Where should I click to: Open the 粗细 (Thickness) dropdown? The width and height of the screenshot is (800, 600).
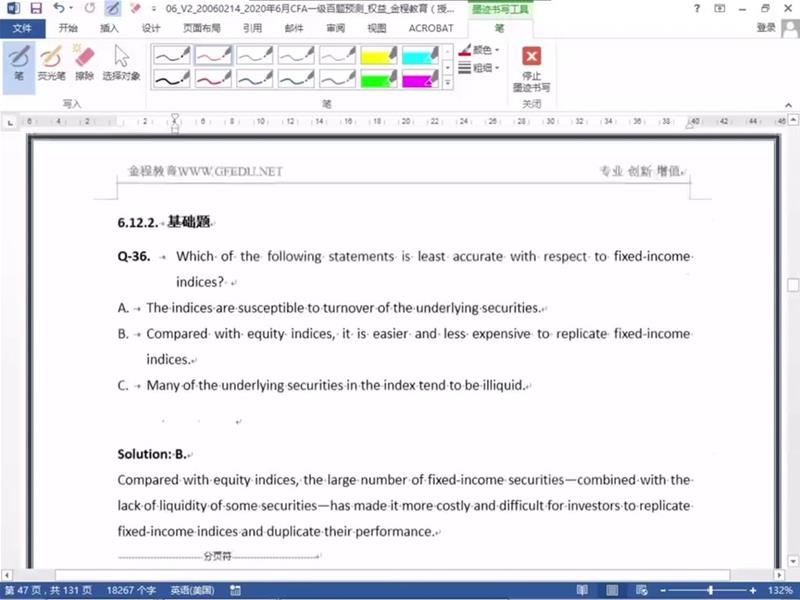(479, 67)
